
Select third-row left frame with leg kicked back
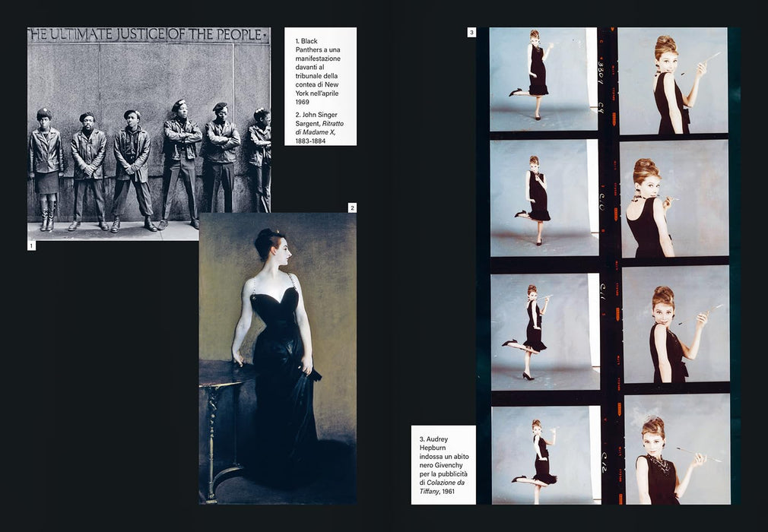click(545, 331)
